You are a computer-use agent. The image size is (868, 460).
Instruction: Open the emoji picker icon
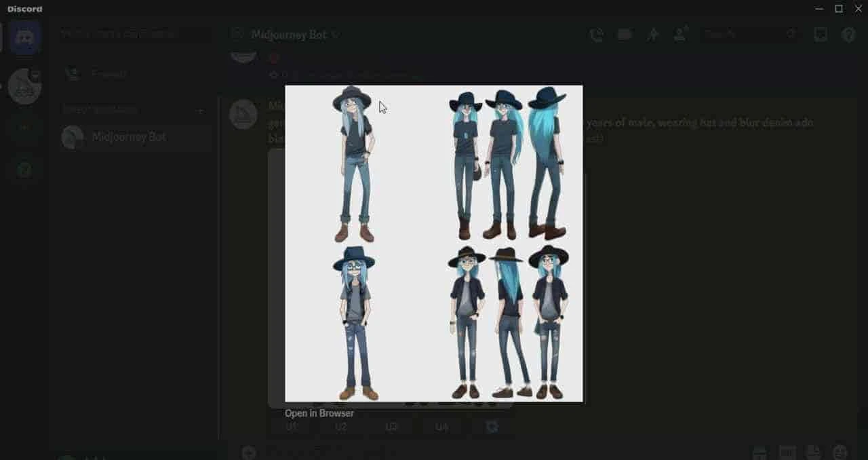(x=842, y=452)
